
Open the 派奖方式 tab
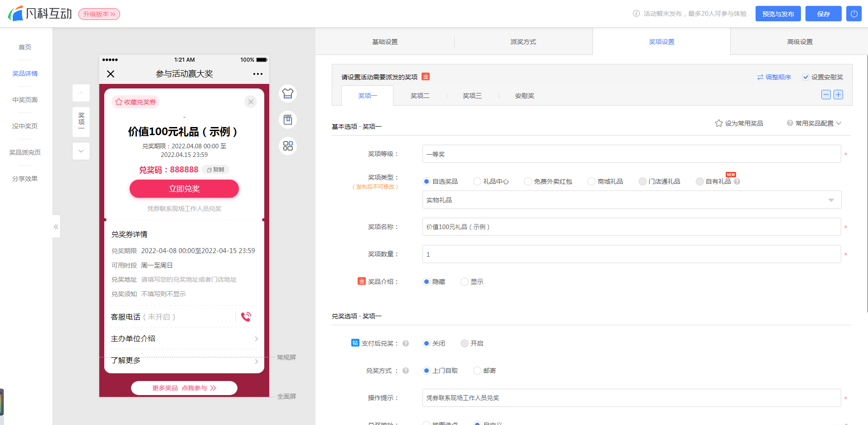(523, 42)
